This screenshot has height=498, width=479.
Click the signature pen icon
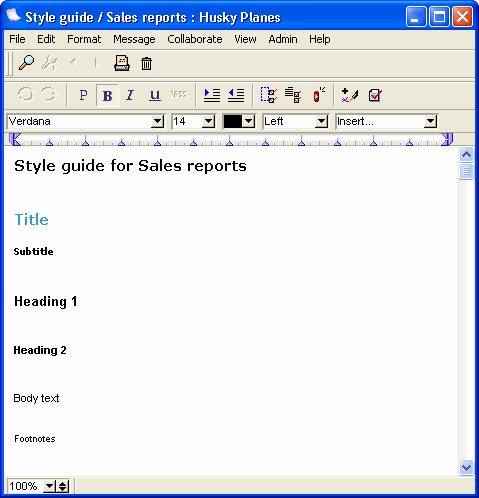click(350, 95)
